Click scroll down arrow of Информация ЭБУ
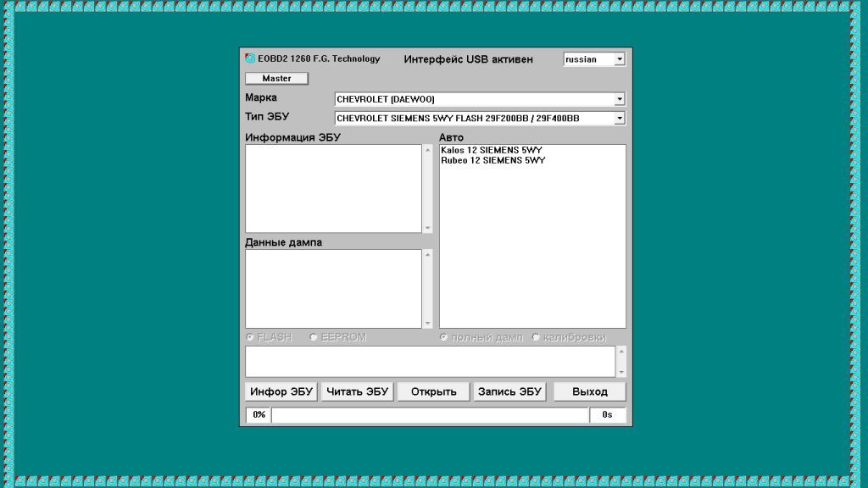Viewport: 868px width, 488px height. (x=427, y=228)
